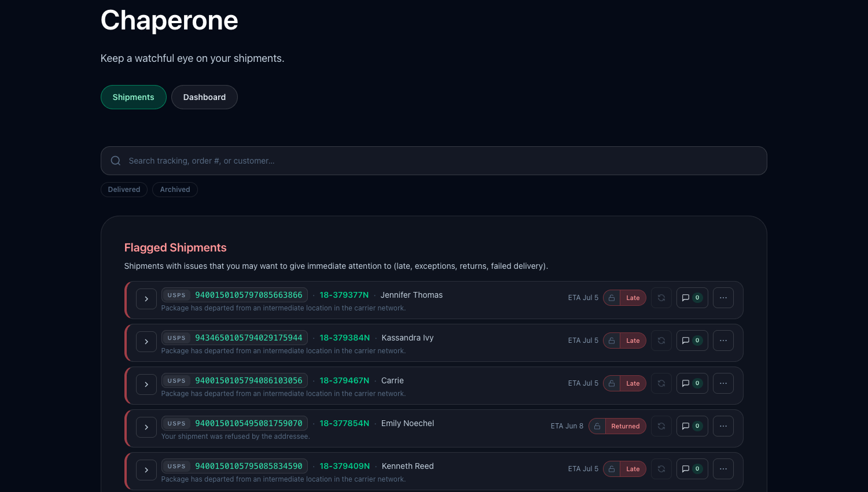This screenshot has width=868, height=492.
Task: Switch to the Shipments tab
Action: pyautogui.click(x=133, y=97)
